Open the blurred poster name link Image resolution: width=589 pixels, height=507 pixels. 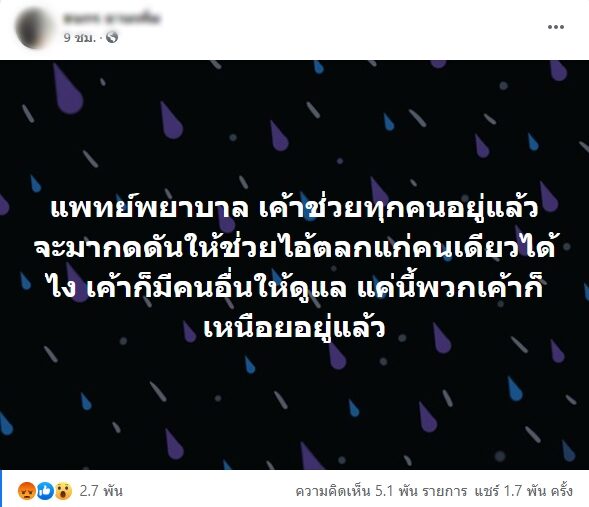pos(112,18)
